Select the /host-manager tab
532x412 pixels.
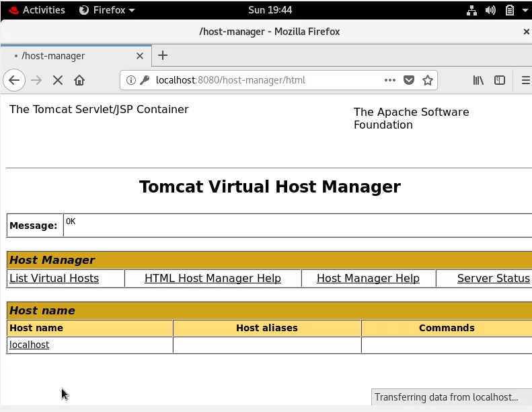click(x=76, y=56)
